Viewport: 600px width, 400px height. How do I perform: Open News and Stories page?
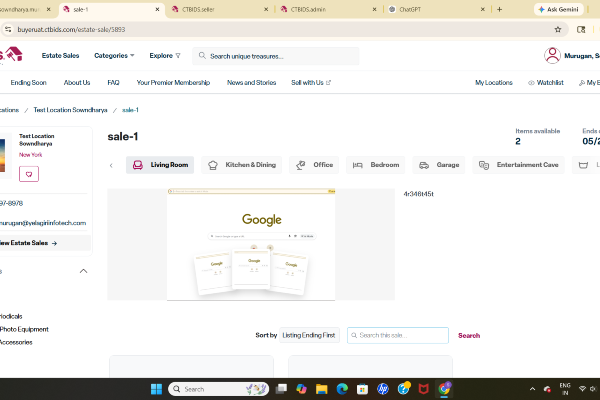tap(251, 83)
